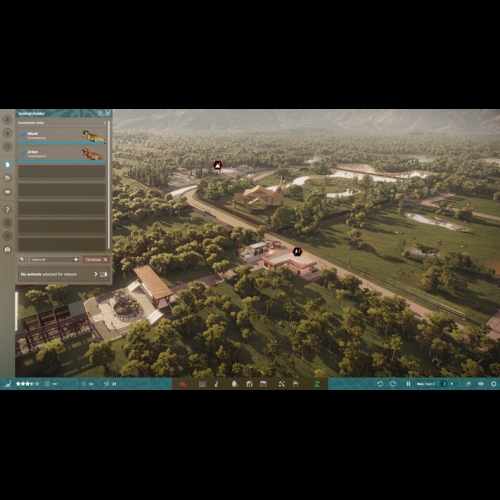Click the square notes icon below the help icon
The width and height of the screenshot is (500, 500).
click(x=7, y=223)
